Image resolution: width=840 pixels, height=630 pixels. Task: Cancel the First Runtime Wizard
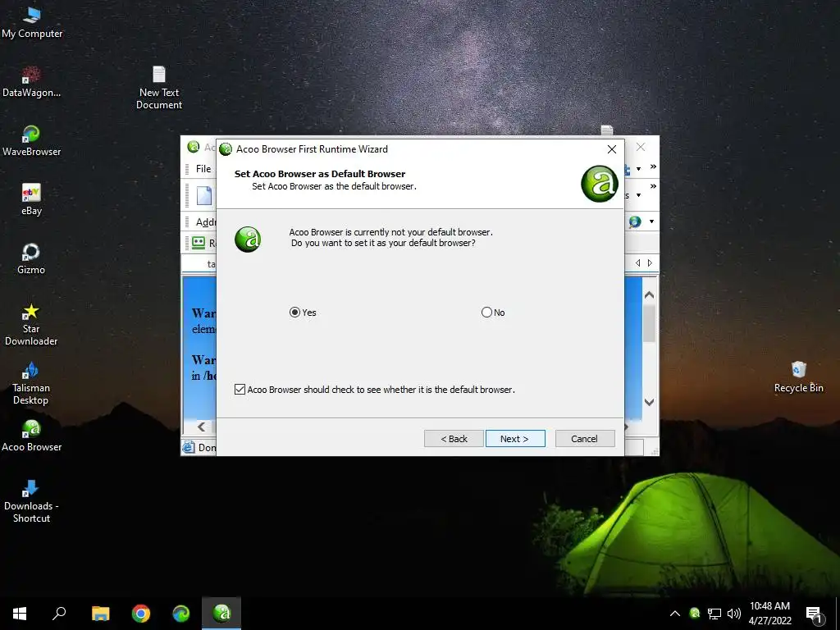(584, 439)
